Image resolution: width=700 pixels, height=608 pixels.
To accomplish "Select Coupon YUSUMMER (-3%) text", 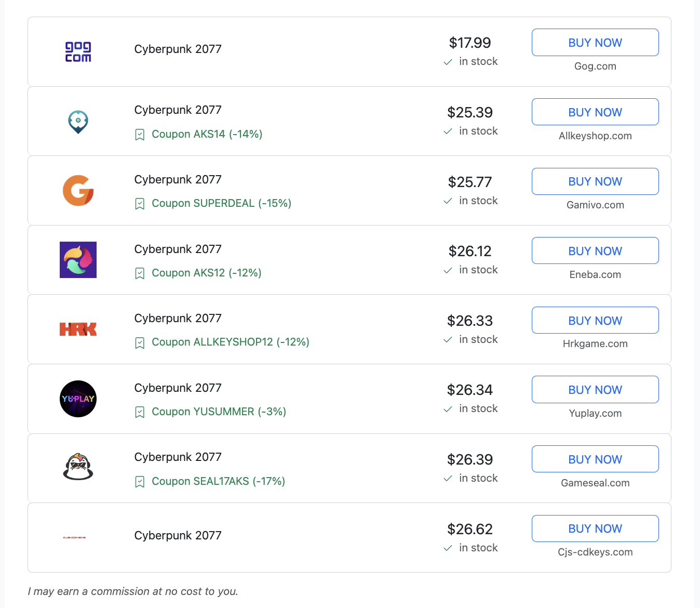I will point(219,412).
